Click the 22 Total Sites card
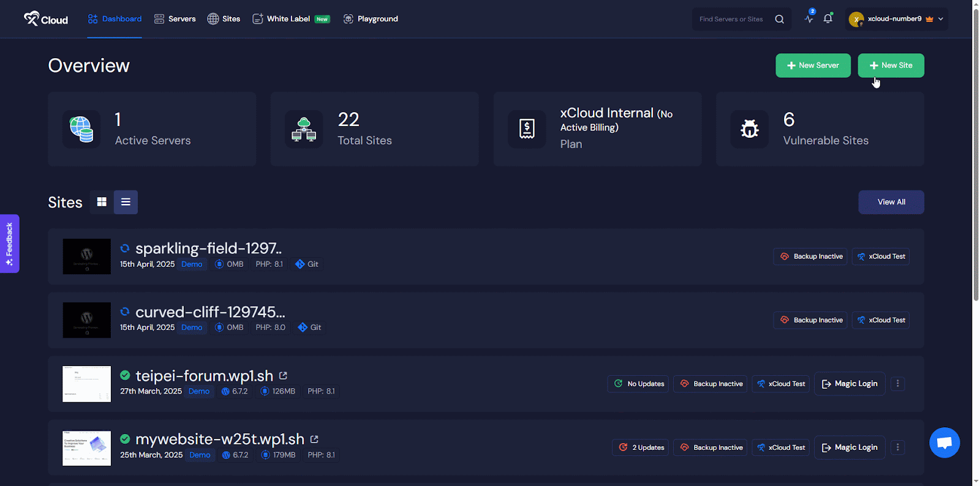 375,129
